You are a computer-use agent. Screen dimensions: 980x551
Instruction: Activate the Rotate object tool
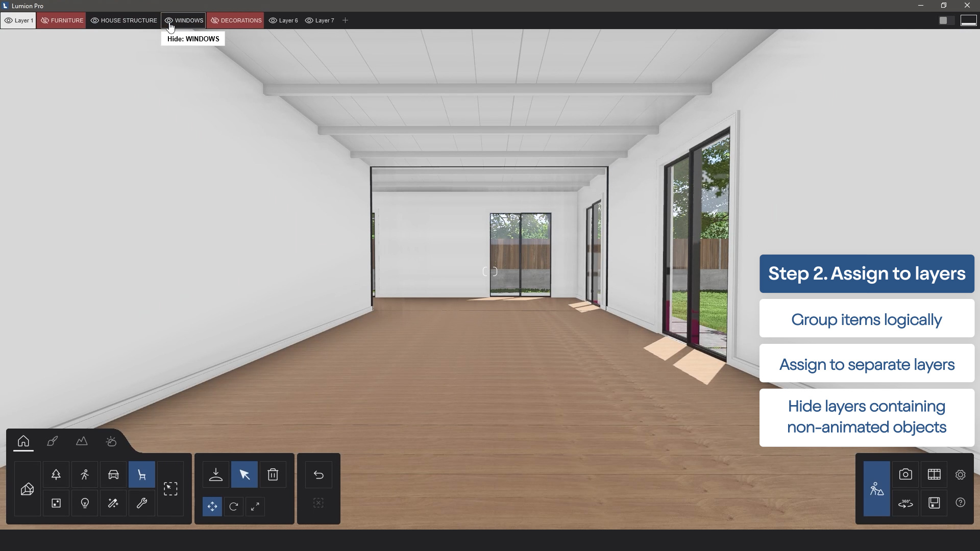pyautogui.click(x=234, y=507)
